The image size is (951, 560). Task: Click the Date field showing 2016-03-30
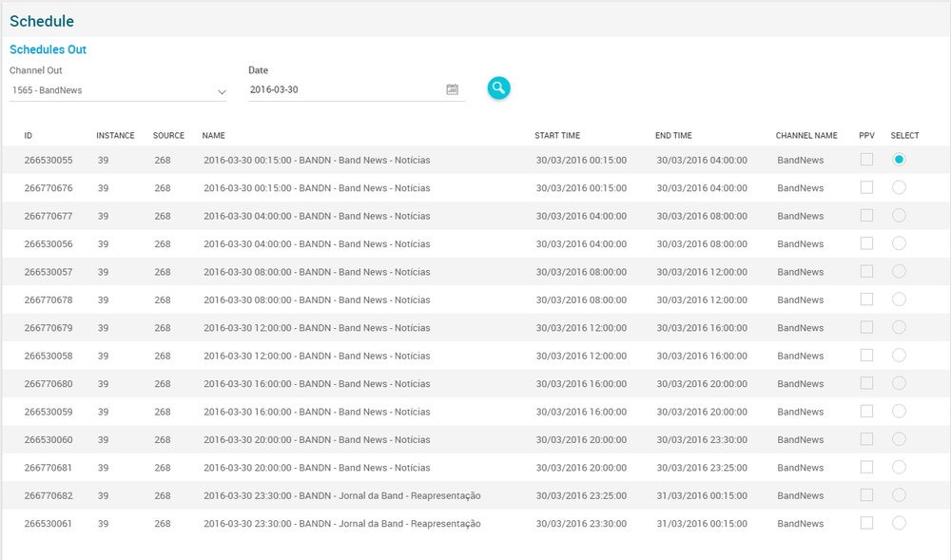click(342, 89)
